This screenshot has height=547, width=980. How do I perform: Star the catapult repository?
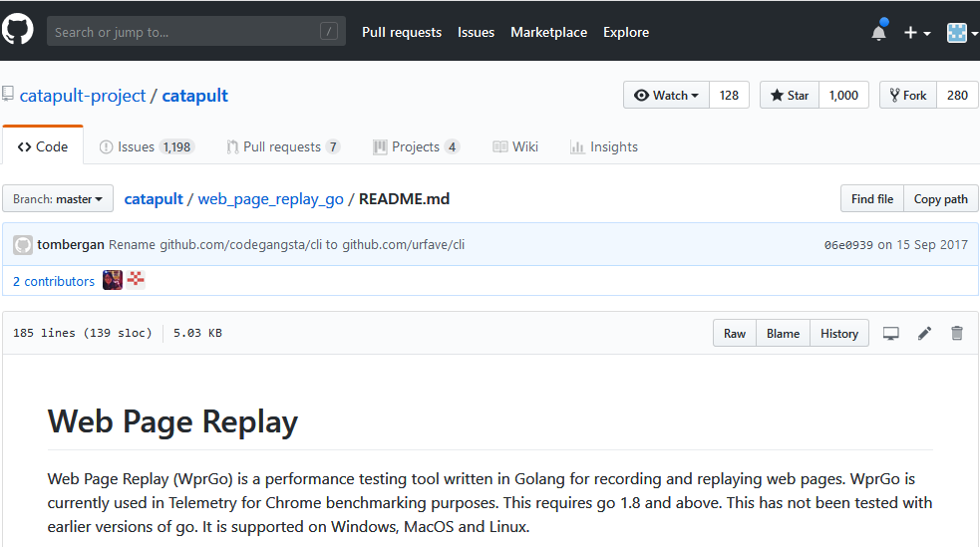point(790,95)
